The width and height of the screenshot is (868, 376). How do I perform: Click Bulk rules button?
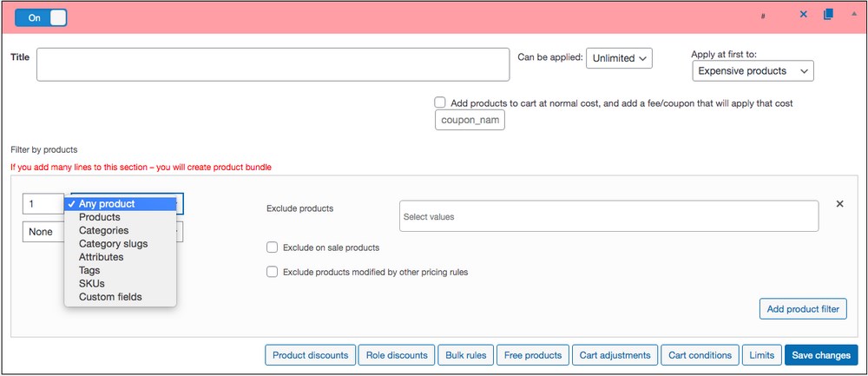(x=466, y=355)
